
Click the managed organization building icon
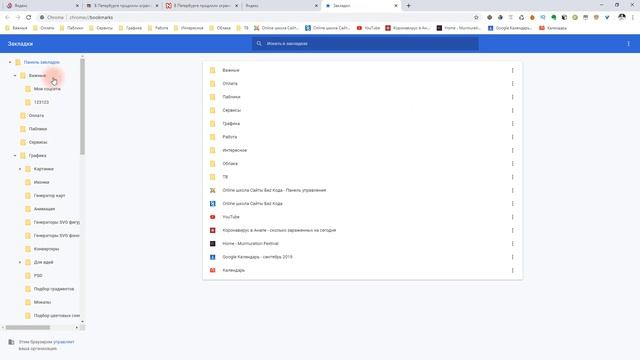[x=11, y=342]
